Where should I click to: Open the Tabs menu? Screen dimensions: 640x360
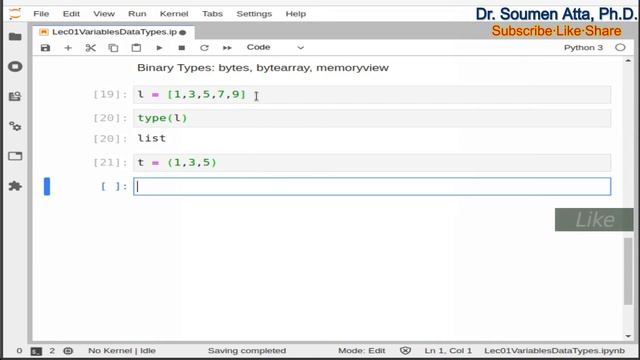click(x=212, y=13)
